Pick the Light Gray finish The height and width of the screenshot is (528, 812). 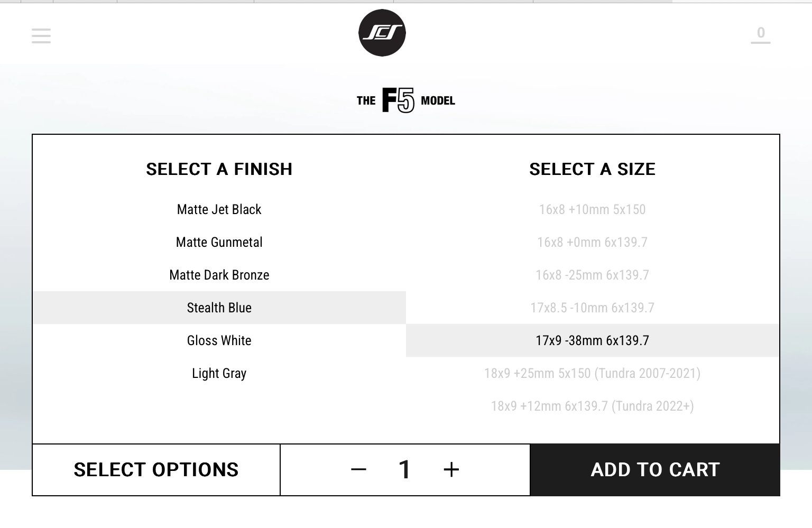click(x=219, y=373)
